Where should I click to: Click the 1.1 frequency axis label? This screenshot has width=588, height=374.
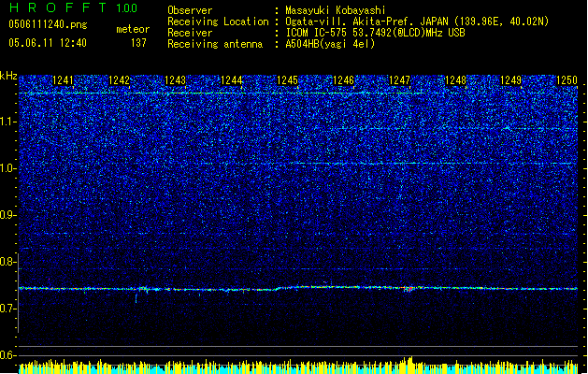[8, 122]
